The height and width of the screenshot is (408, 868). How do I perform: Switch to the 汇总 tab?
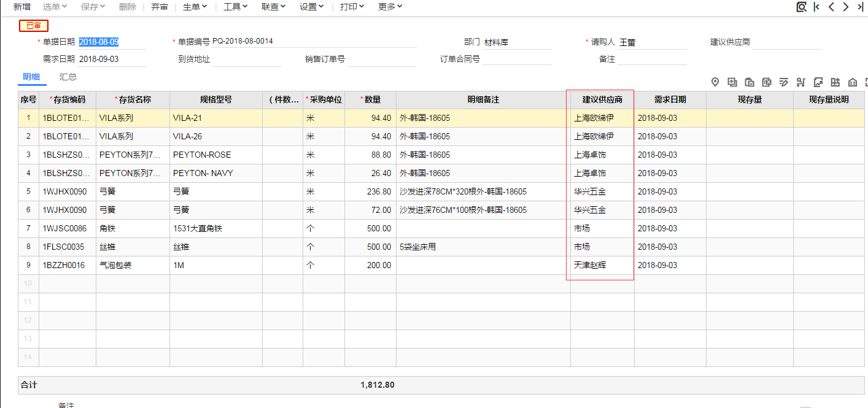(x=68, y=77)
